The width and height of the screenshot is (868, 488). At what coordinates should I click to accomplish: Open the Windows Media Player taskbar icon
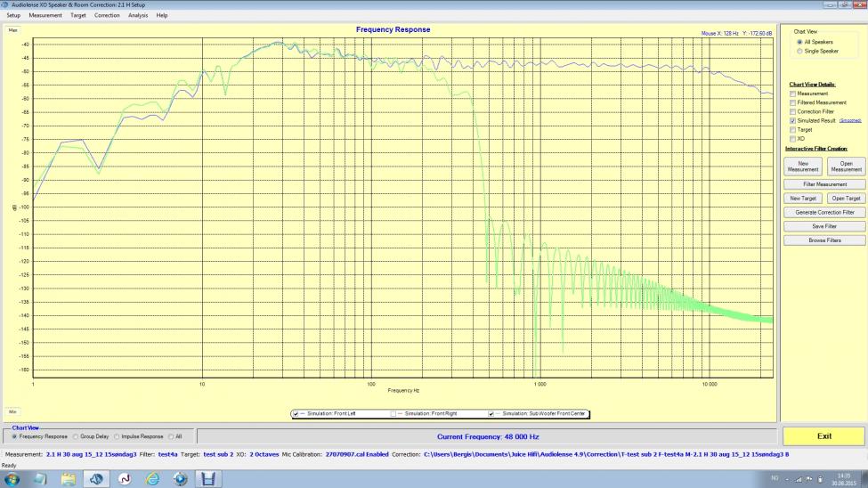point(181,479)
